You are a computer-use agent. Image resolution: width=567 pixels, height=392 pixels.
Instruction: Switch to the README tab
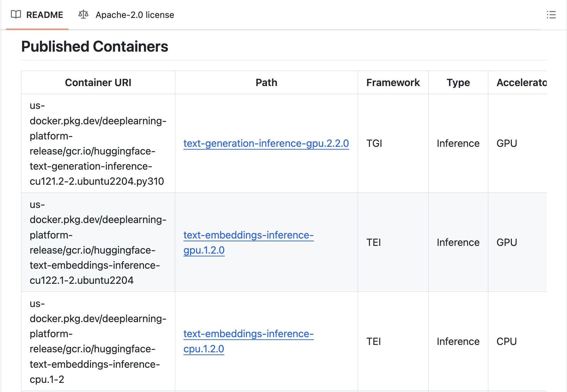click(x=37, y=15)
